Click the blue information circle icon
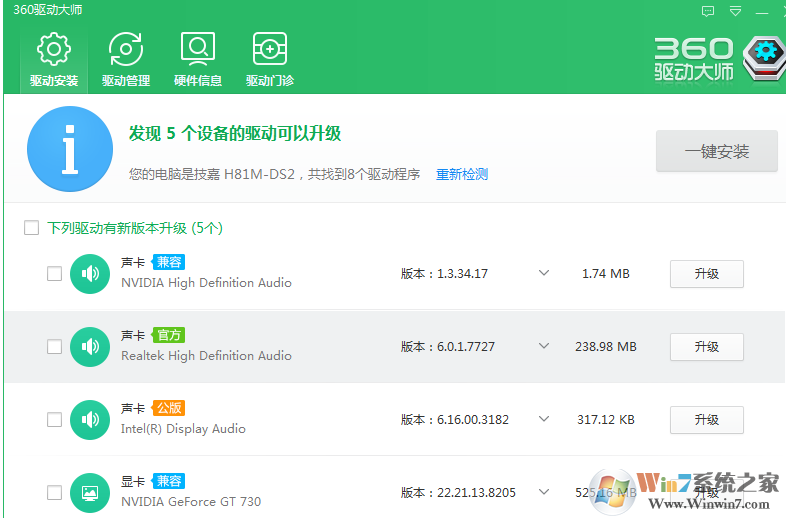Viewport: 786px width, 518px height. 70,149
